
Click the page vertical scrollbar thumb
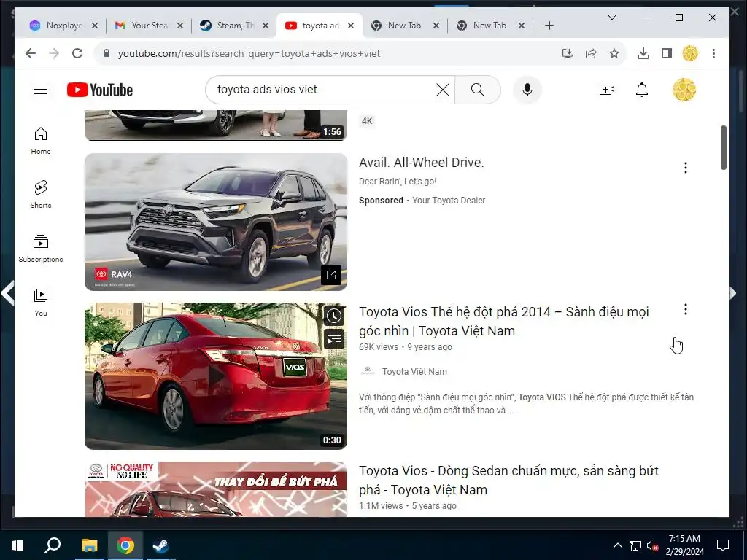[x=723, y=147]
